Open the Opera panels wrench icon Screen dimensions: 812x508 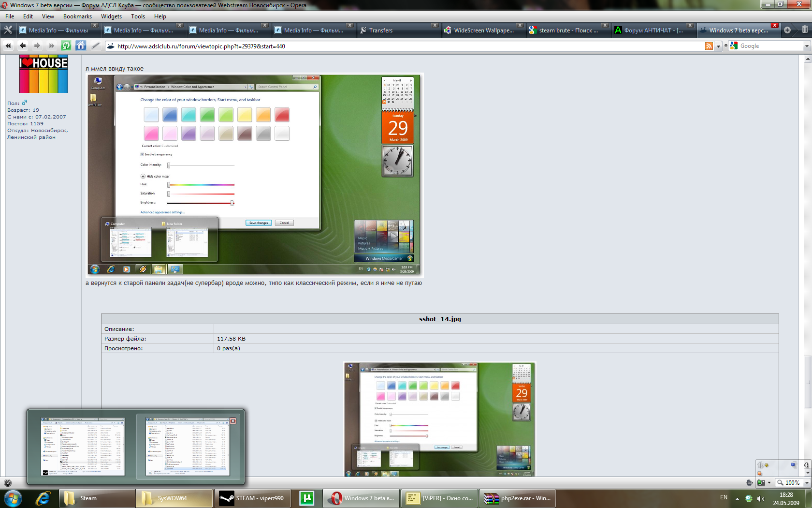point(8,30)
